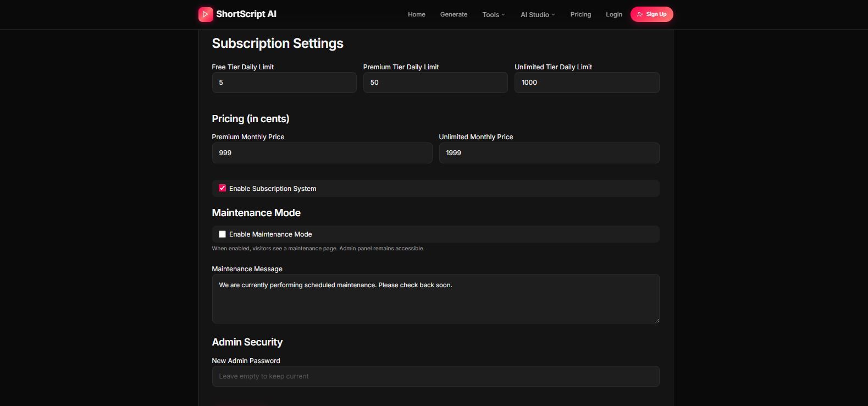Image resolution: width=868 pixels, height=406 pixels.
Task: Uncheck Enable Subscription System checkbox
Action: 222,188
